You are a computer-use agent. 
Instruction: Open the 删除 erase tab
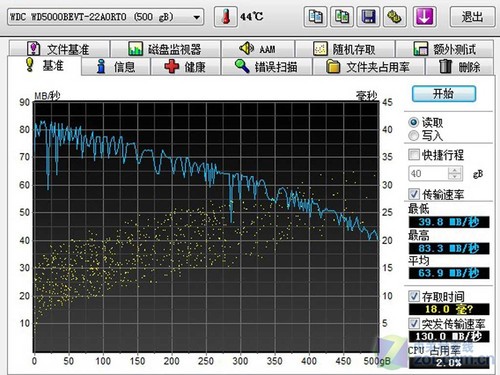coord(460,66)
